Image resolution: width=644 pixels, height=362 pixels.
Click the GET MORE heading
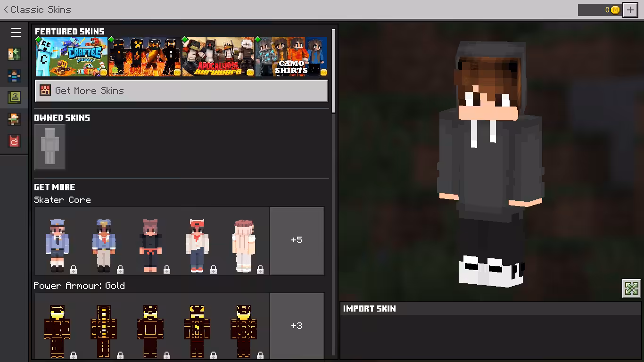[55, 187]
